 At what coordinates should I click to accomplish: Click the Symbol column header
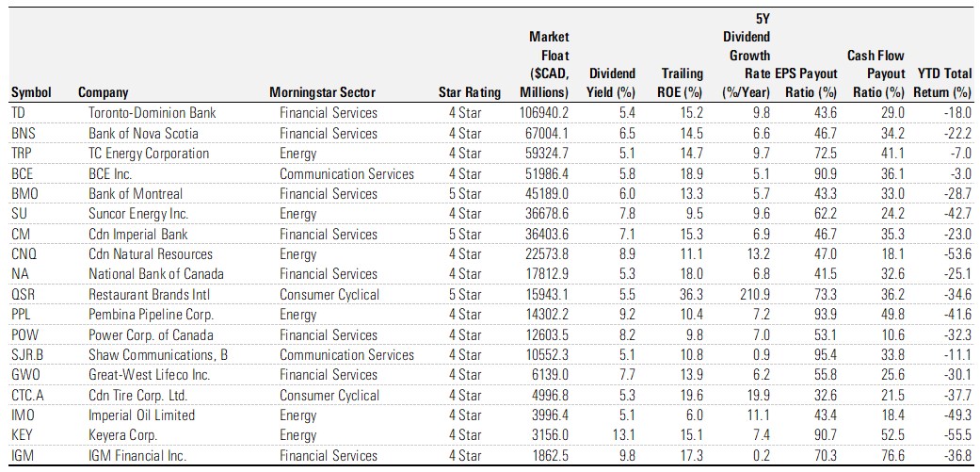pyautogui.click(x=31, y=92)
